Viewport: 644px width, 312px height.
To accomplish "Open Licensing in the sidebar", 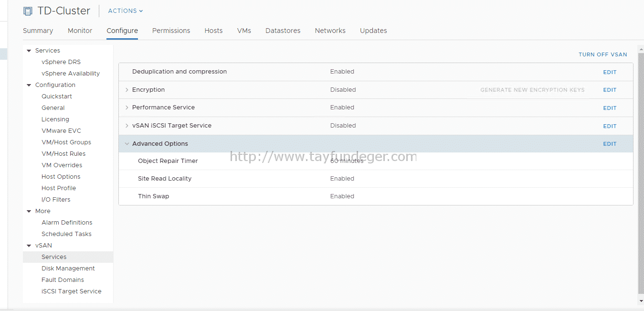I will (x=55, y=119).
